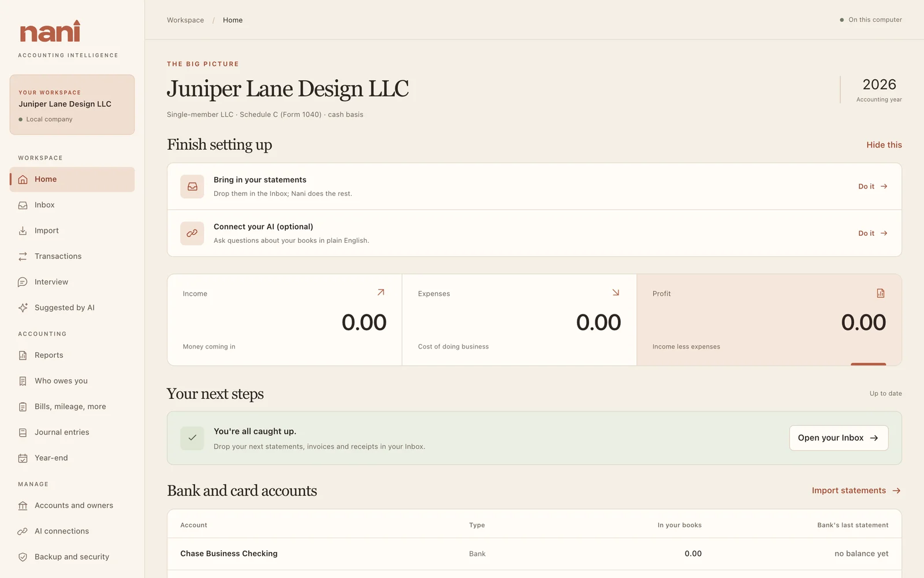Open Backup and security page
924x578 pixels.
(x=72, y=557)
